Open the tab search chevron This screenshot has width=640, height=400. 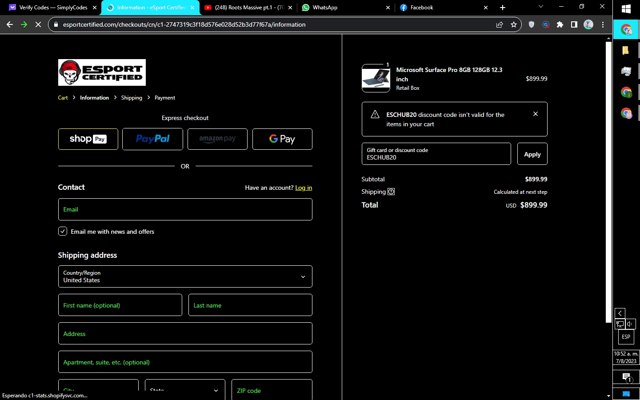(541, 7)
